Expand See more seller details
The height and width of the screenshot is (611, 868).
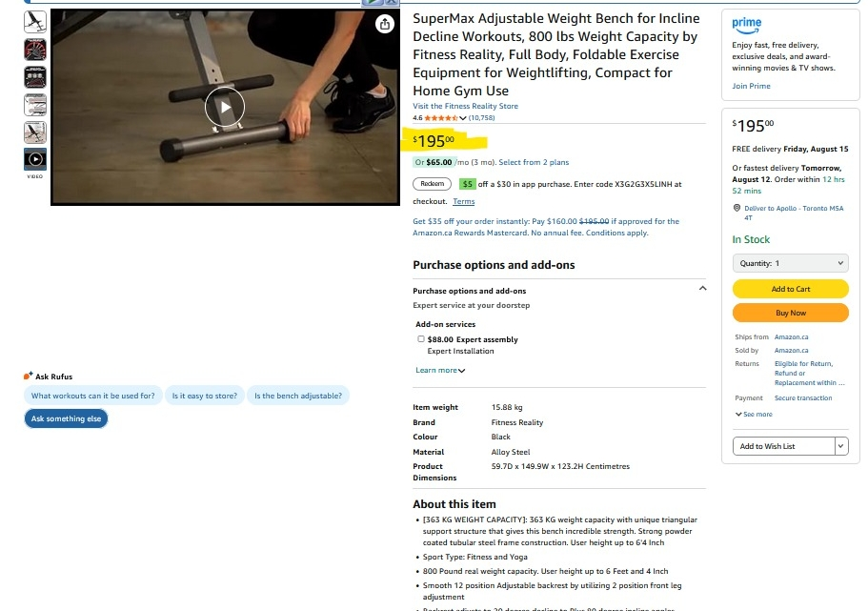click(x=754, y=415)
